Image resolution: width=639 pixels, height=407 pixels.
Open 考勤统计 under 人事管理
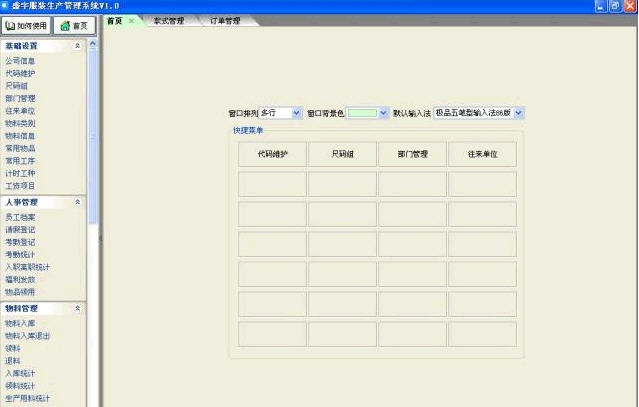20,255
